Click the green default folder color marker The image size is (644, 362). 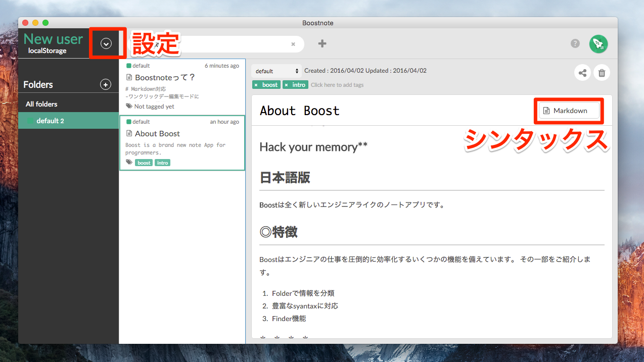point(30,121)
